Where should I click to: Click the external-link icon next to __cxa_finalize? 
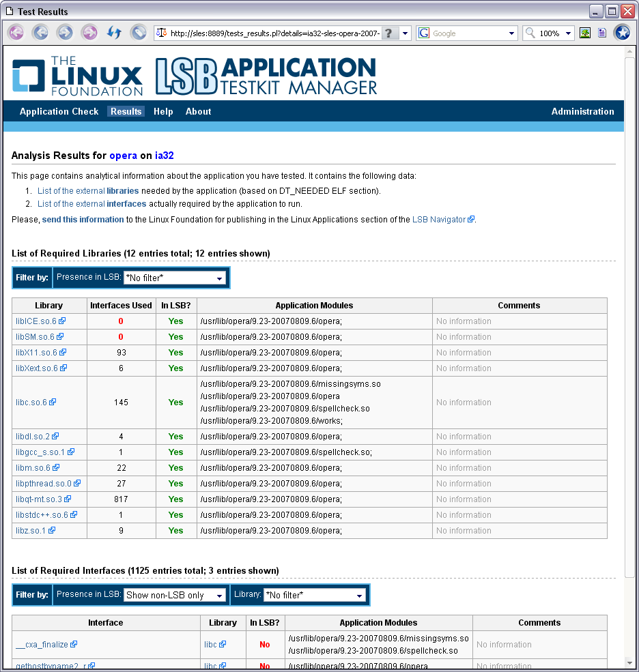(74, 644)
